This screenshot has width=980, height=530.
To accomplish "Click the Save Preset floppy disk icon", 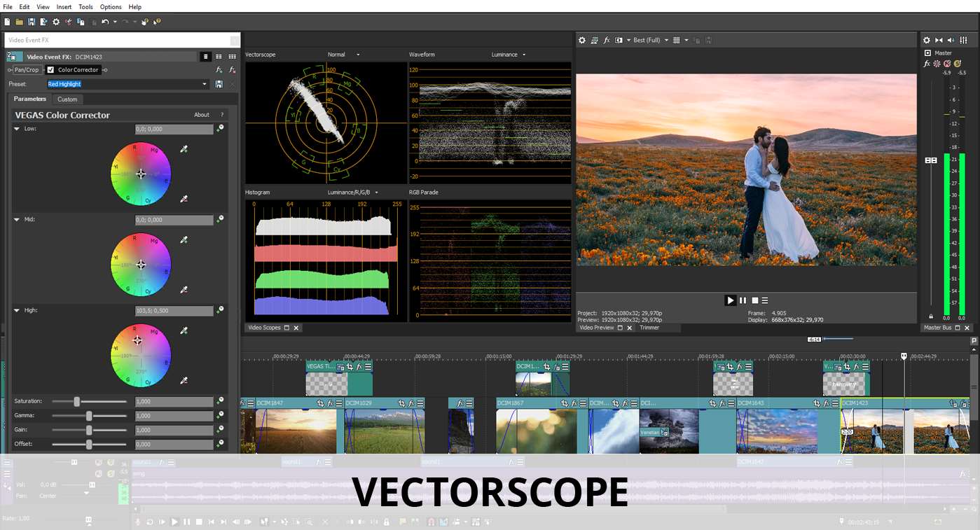I will click(x=219, y=84).
